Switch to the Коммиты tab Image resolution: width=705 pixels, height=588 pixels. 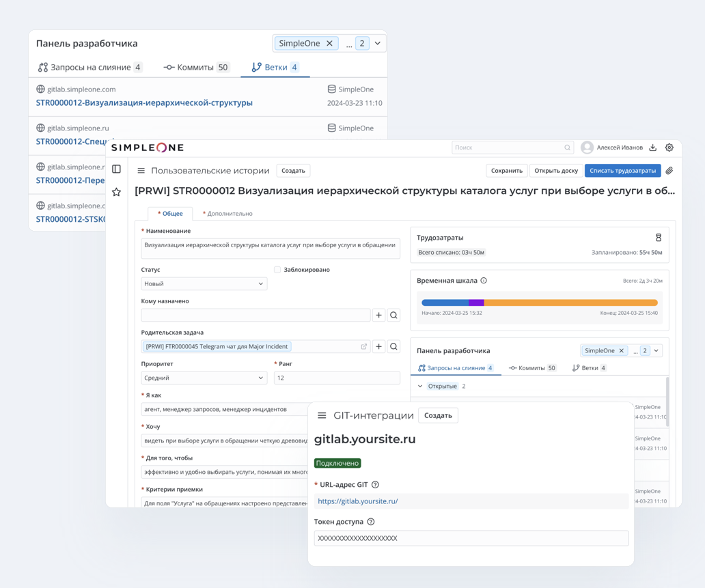click(196, 68)
